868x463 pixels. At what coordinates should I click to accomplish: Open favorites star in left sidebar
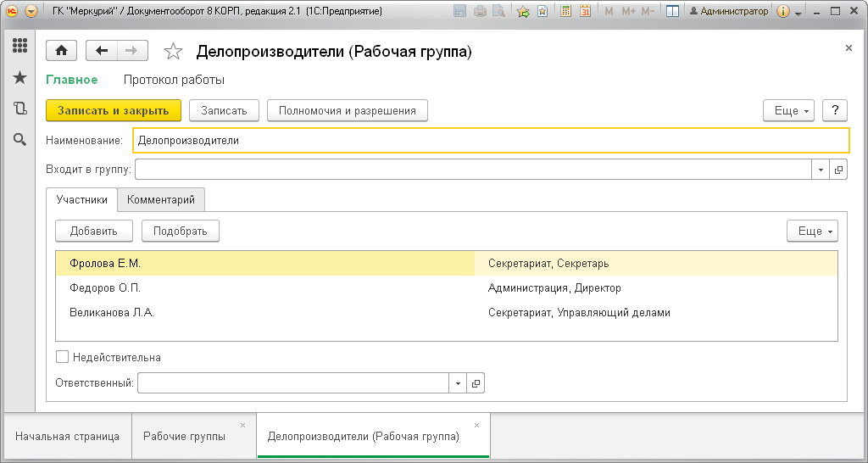(20, 77)
